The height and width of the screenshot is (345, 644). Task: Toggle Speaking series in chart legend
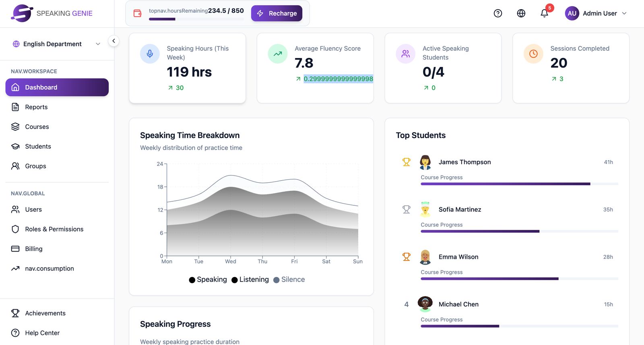pos(208,279)
